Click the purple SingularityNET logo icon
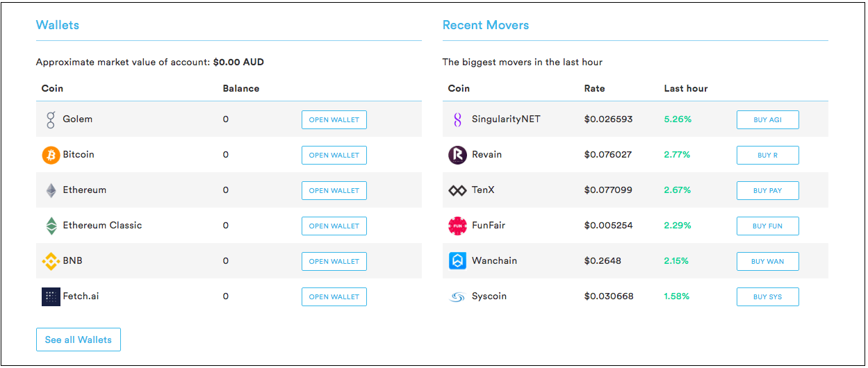868x368 pixels. pyautogui.click(x=457, y=119)
